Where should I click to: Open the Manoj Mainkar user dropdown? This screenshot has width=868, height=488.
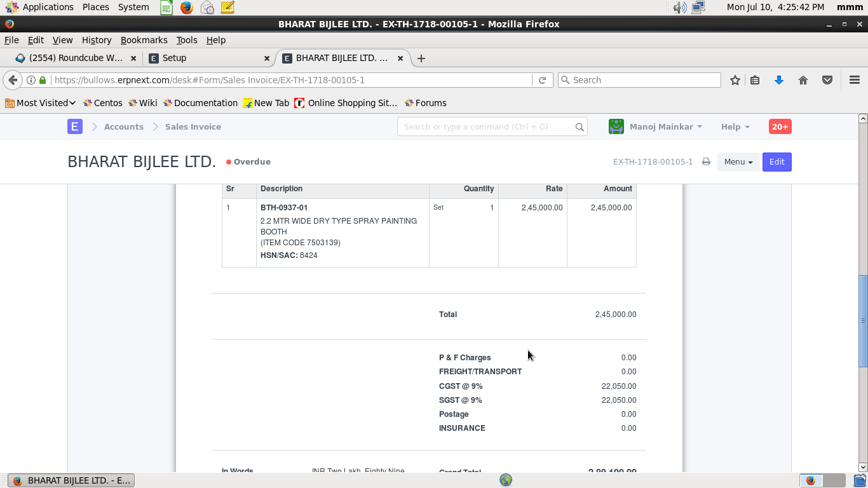pos(656,126)
